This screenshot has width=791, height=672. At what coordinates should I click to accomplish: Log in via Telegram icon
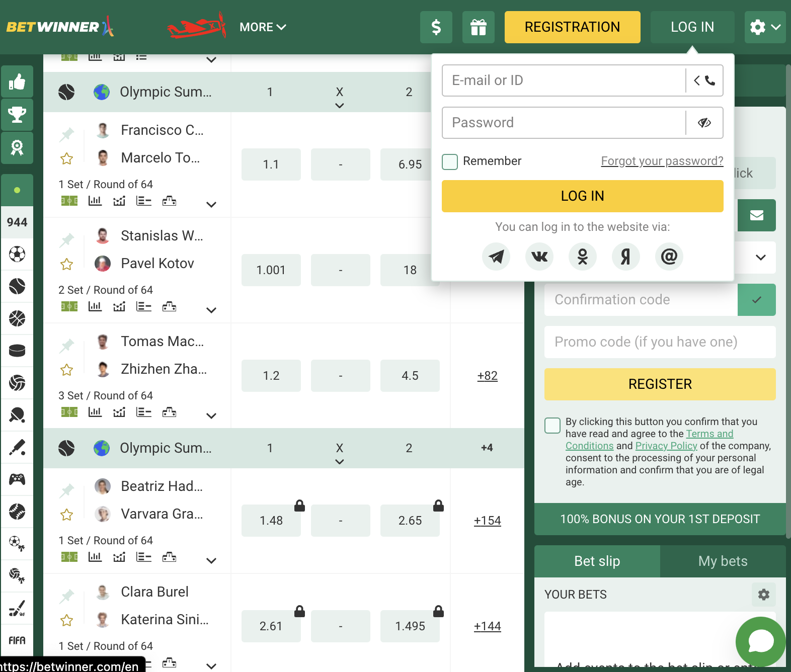pyautogui.click(x=496, y=257)
